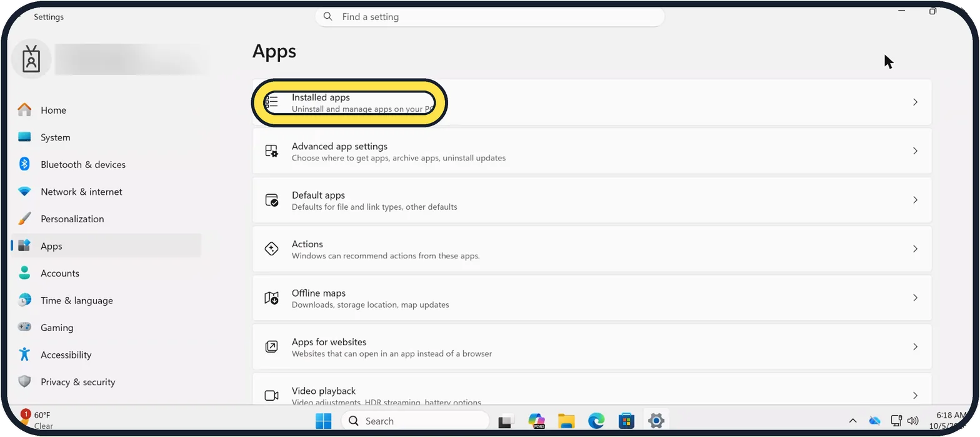Click the Installed apps list icon
The height and width of the screenshot is (437, 980).
(271, 102)
